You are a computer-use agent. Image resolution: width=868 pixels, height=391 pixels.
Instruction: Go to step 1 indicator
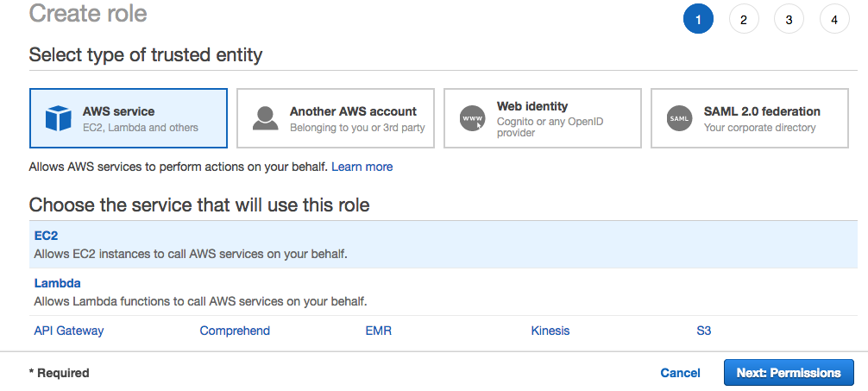698,19
